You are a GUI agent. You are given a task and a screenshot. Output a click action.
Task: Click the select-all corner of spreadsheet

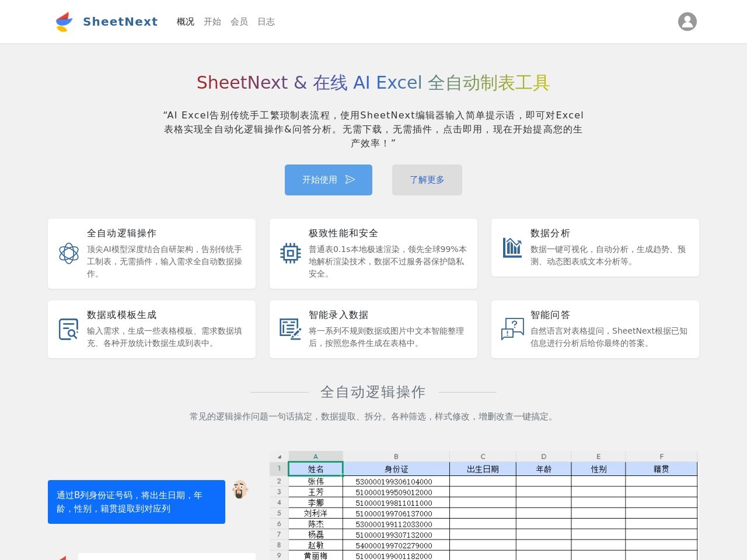(x=279, y=456)
